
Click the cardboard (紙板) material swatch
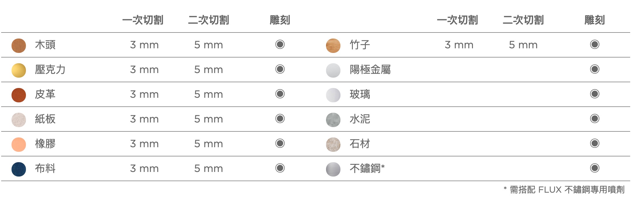19,120
